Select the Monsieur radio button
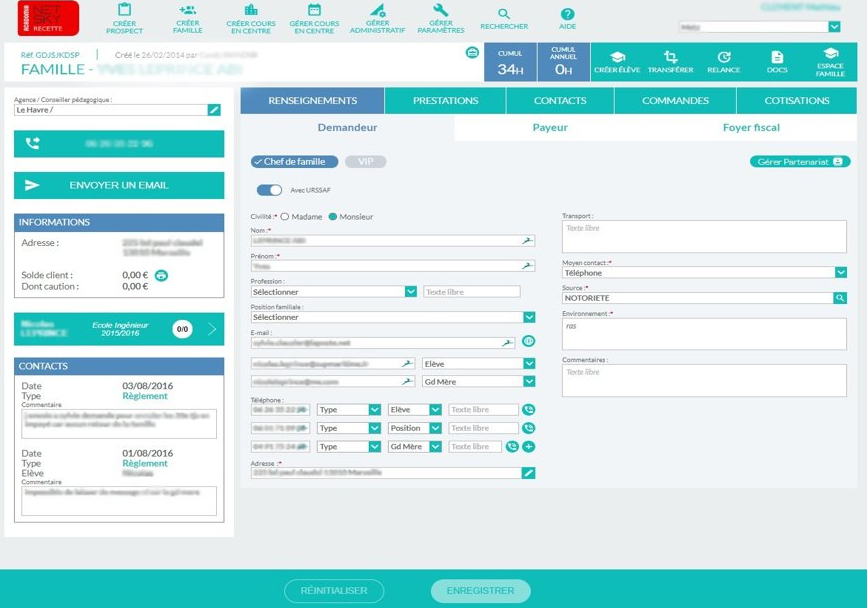Viewport: 867px width, 608px height. 333,217
